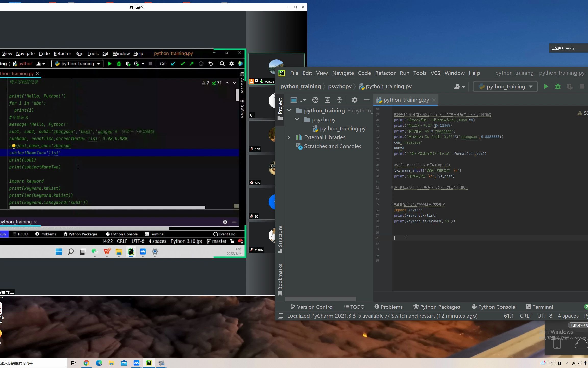Expand All nodes in the Project panel

tap(327, 100)
